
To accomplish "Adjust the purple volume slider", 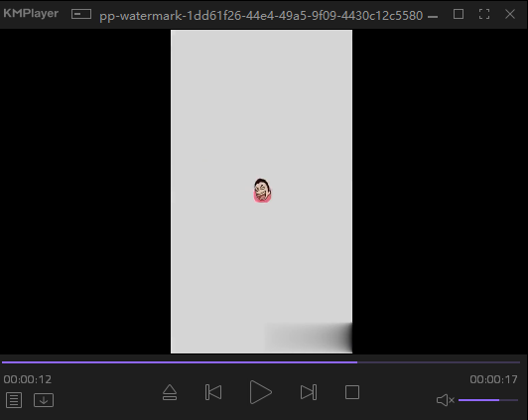I will pyautogui.click(x=488, y=400).
